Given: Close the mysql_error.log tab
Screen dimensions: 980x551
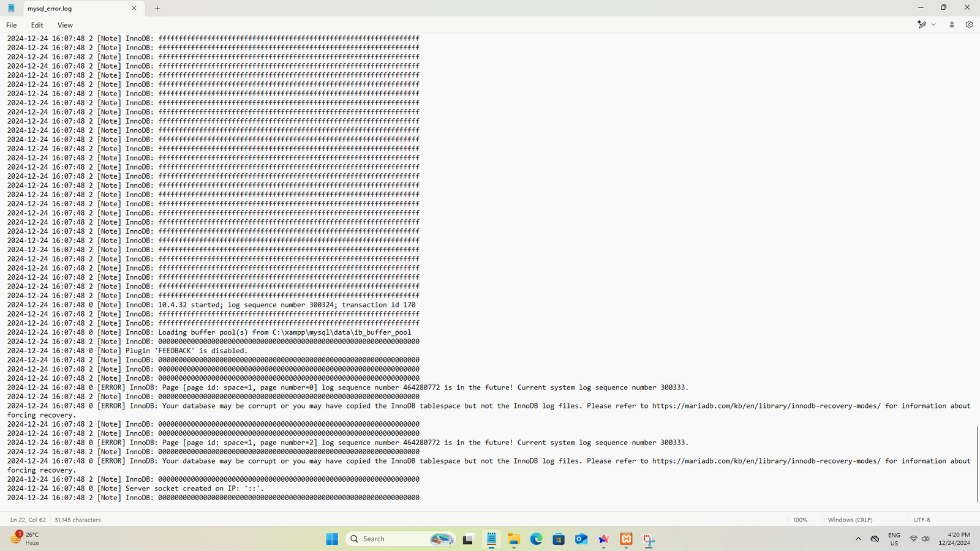Looking at the screenshot, I should point(134,9).
